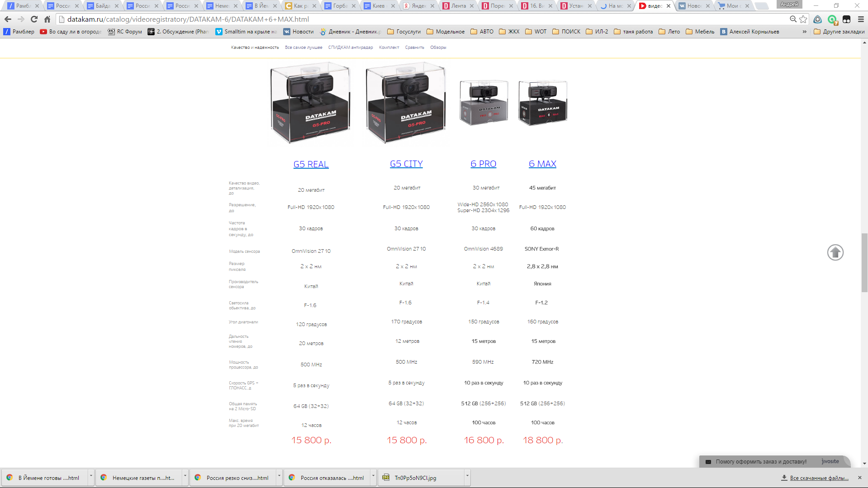This screenshot has height=488, width=868.
Task: Close the downloads bar
Action: pyautogui.click(x=859, y=478)
